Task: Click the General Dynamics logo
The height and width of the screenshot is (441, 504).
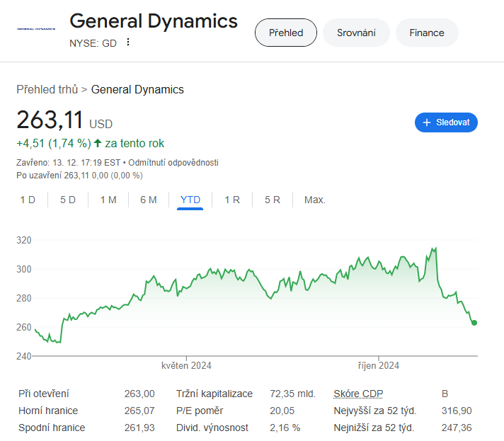Action: tap(36, 29)
